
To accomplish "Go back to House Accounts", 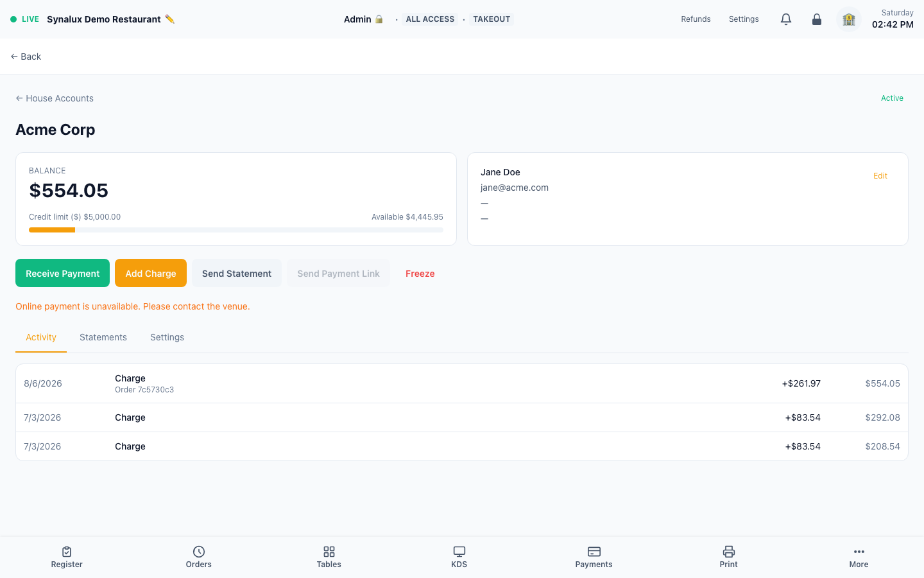I will tap(55, 98).
